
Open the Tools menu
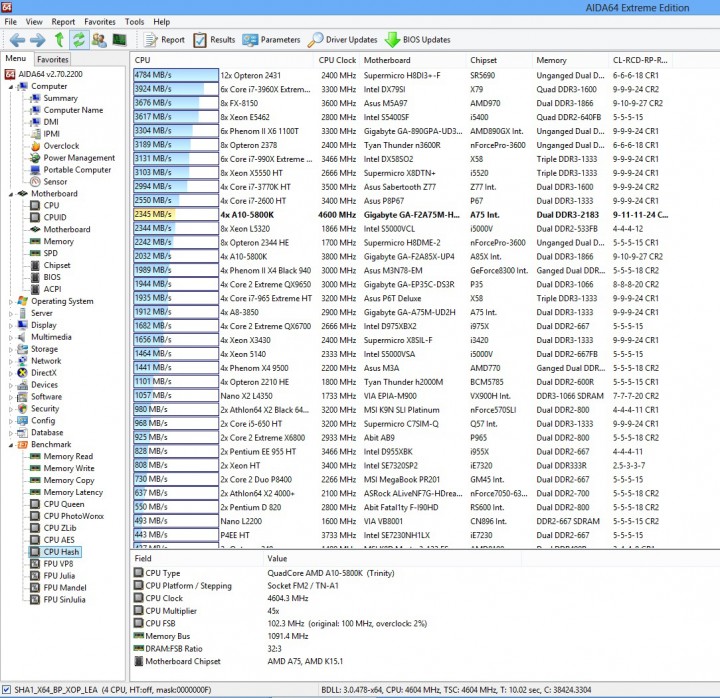tap(134, 22)
